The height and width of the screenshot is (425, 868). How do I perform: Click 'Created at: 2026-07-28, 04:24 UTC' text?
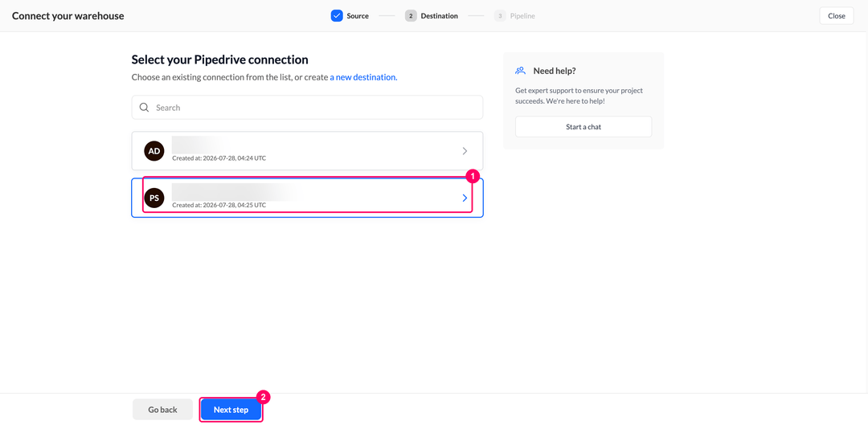pos(219,158)
